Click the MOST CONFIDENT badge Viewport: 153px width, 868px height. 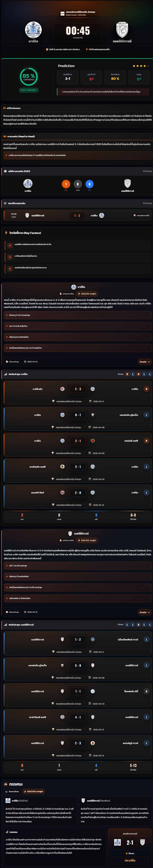pos(29,90)
